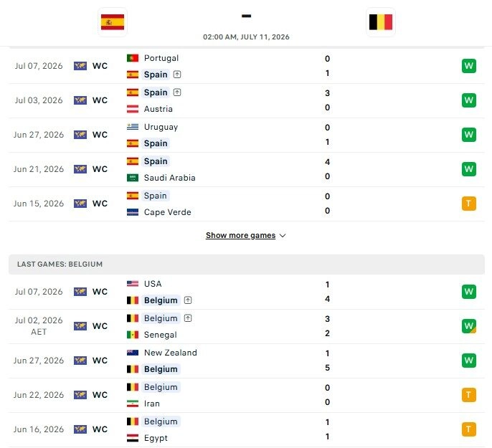Image resolution: width=492 pixels, height=448 pixels.
Task: Click the T badge for Belgium vs Egypt
Action: [x=469, y=429]
